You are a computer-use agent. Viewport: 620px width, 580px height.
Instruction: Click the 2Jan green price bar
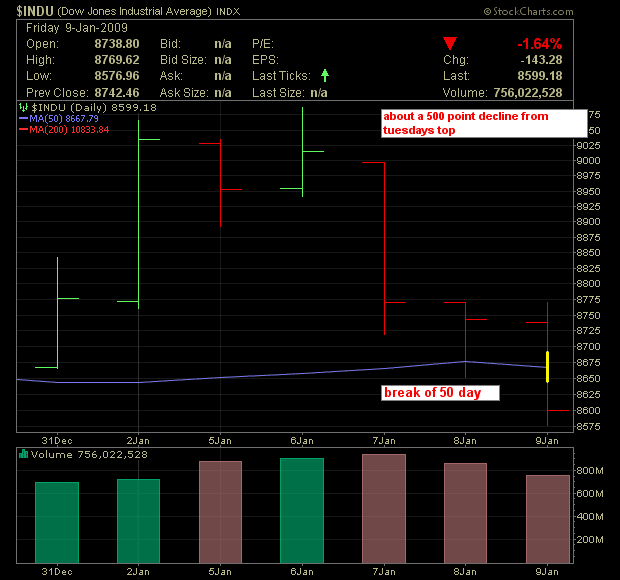tap(138, 214)
